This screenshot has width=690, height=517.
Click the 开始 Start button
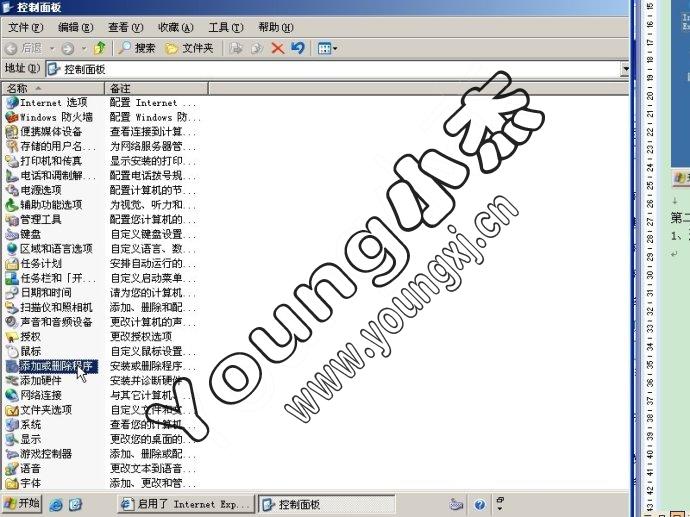click(21, 503)
